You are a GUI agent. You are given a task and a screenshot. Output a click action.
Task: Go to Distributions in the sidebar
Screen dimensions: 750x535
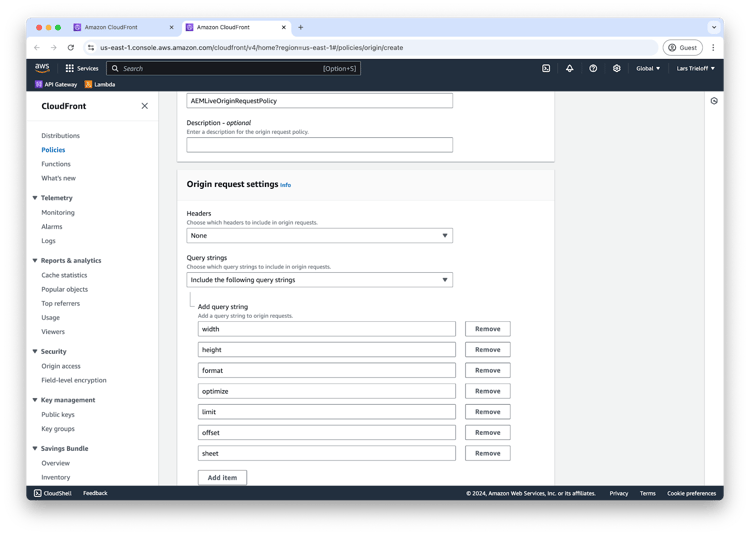pos(60,135)
